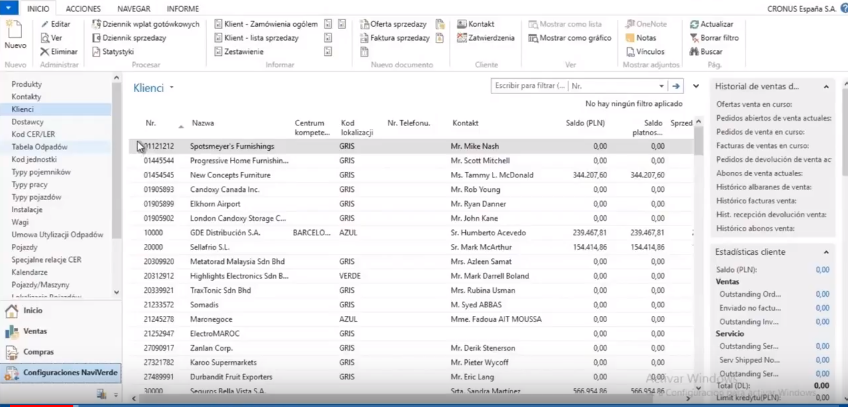Image resolution: width=848 pixels, height=407 pixels.
Task: Open Zatwierdzenia approvals
Action: 486,38
